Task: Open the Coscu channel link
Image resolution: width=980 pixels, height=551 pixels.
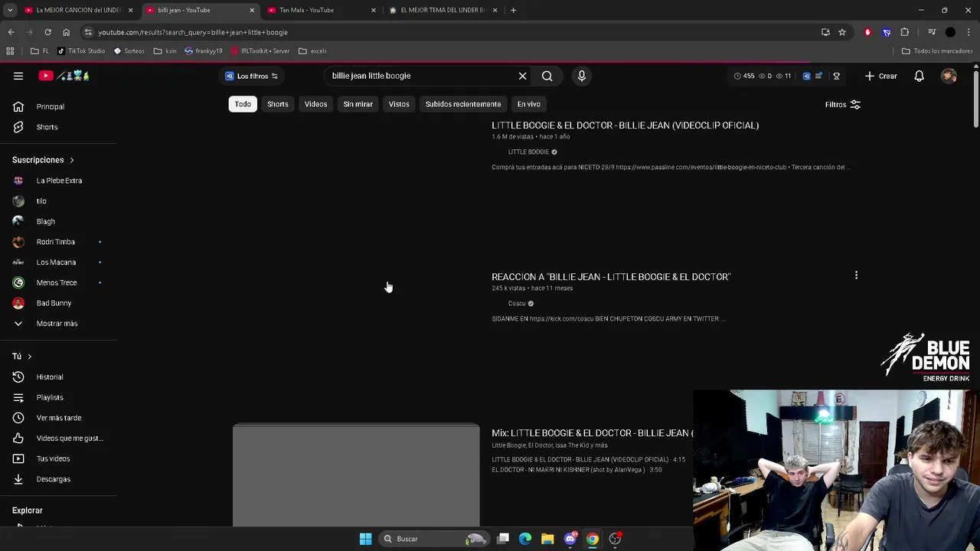Action: tap(517, 303)
